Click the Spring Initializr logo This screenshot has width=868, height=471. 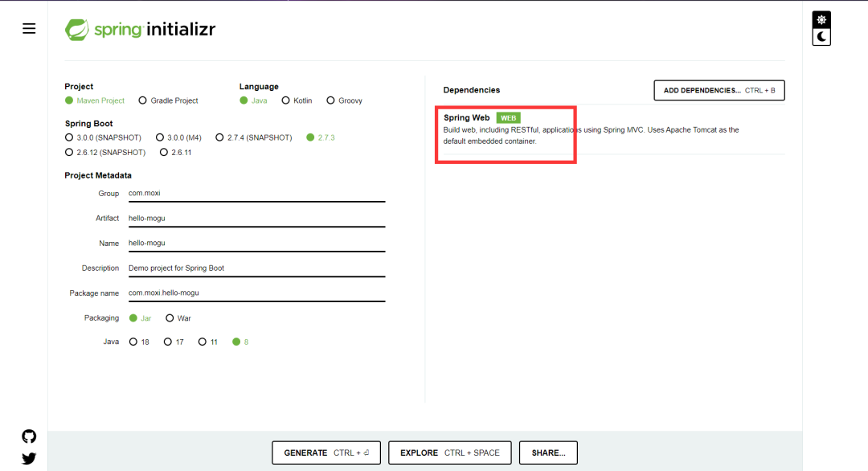[x=140, y=29]
